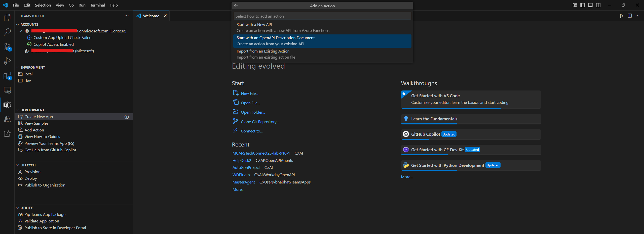The height and width of the screenshot is (234, 644).
Task: Toggle Secondary Side Bar from title bar
Action: 598,5
